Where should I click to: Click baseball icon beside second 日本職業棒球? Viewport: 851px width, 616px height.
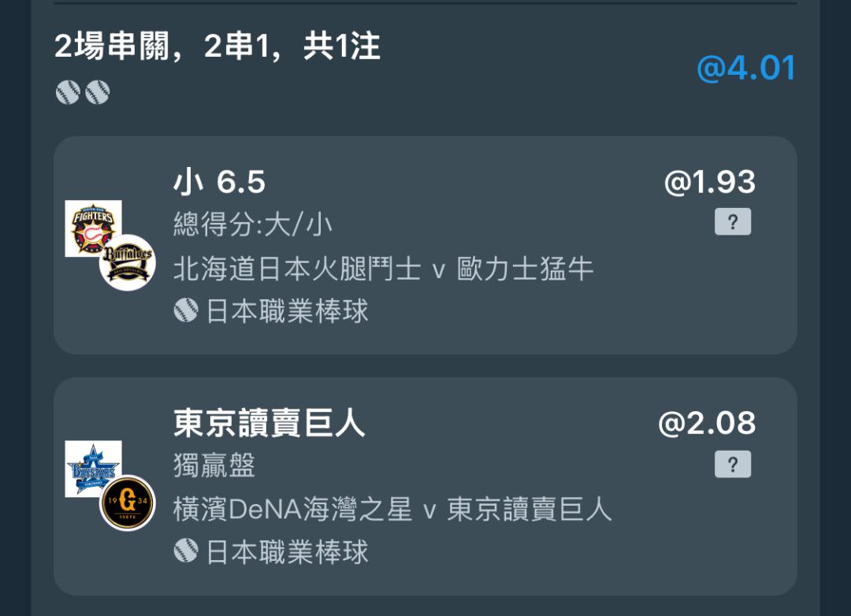coord(186,551)
